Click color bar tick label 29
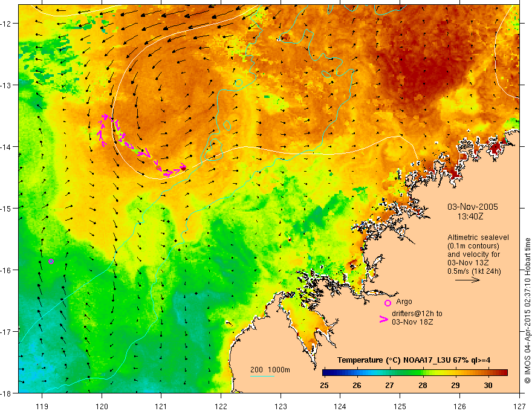Viewport: 532px width, 411px height. point(455,386)
